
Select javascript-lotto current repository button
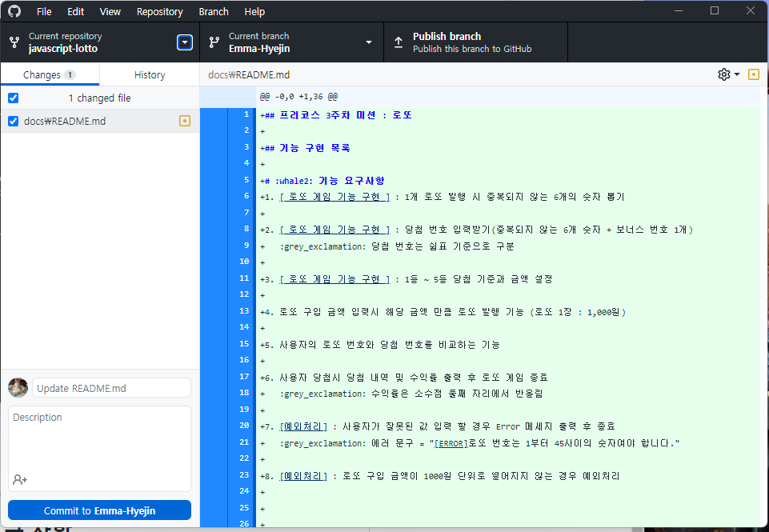100,42
